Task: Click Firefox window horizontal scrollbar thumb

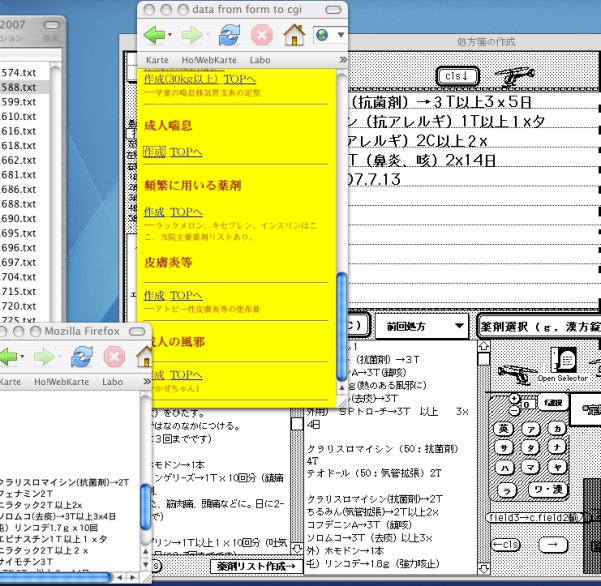Action: (x=54, y=577)
